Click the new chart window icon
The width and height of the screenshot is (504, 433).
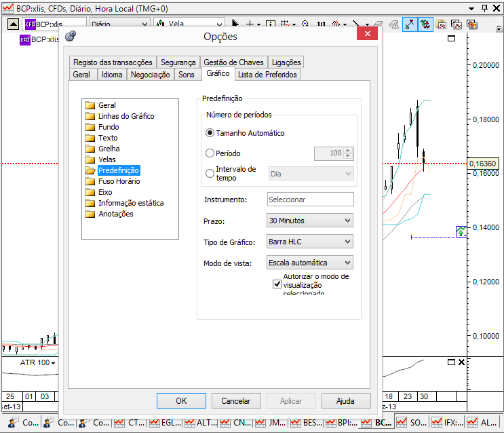pyautogui.click(x=457, y=24)
